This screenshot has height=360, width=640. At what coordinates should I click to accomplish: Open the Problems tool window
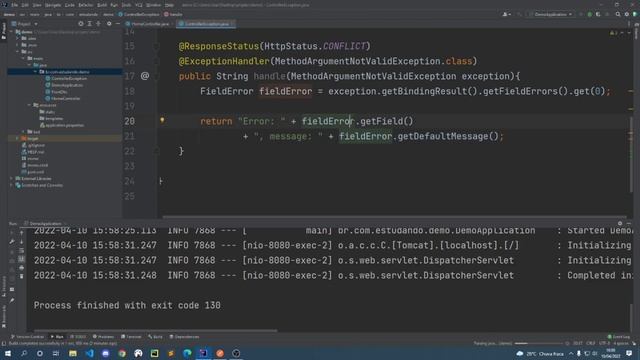(104, 337)
